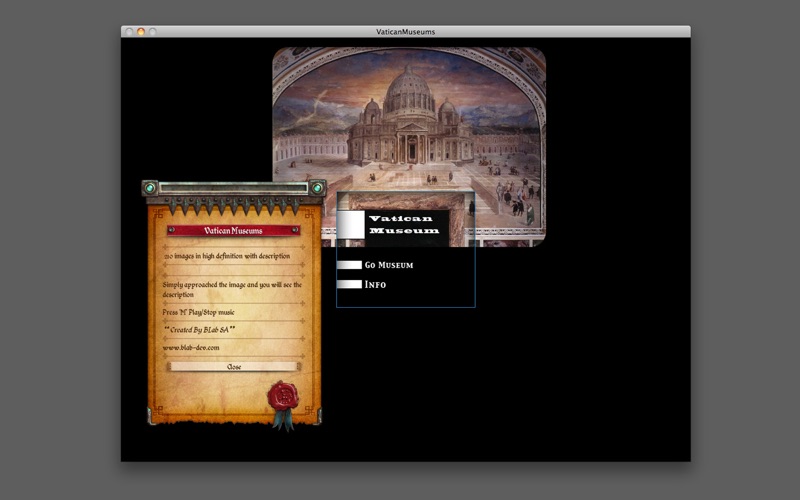Click the 'Created By BLab SA' credit
Image resolution: width=800 pixels, height=500 pixels.
(199, 330)
